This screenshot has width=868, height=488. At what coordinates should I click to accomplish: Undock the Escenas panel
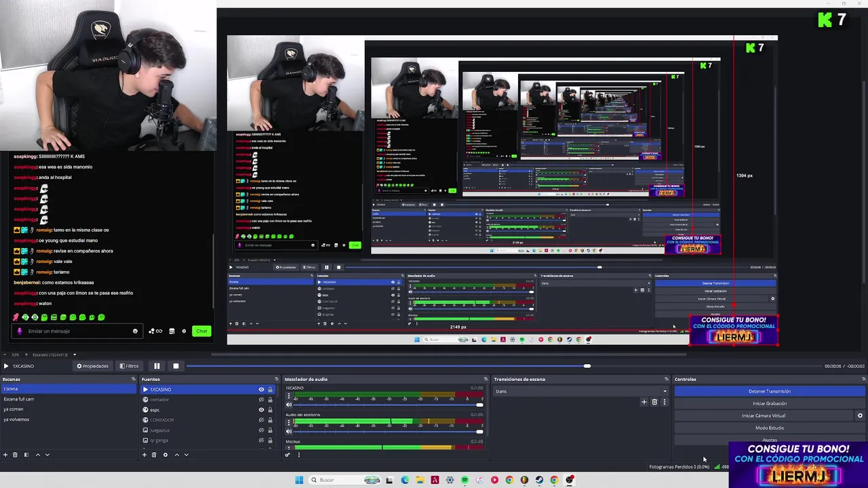click(x=134, y=379)
